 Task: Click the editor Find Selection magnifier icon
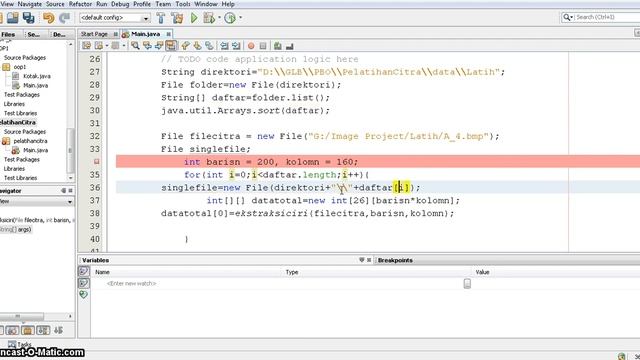[x=135, y=46]
